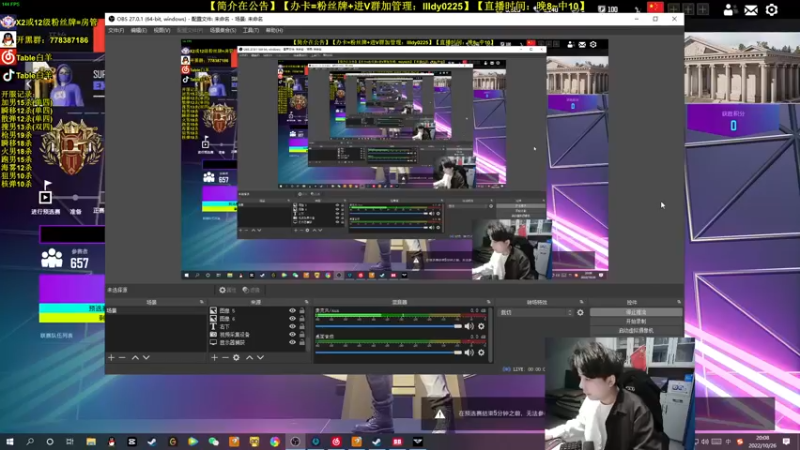Toggle lock on 右下 source
This screenshot has height=450, width=800.
click(x=302, y=327)
